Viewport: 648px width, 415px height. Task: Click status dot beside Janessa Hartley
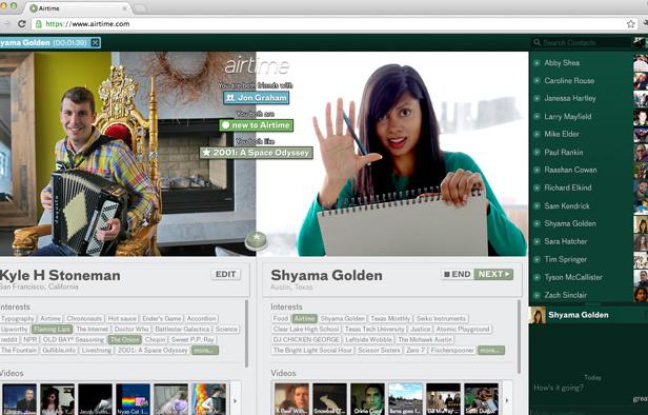[536, 98]
